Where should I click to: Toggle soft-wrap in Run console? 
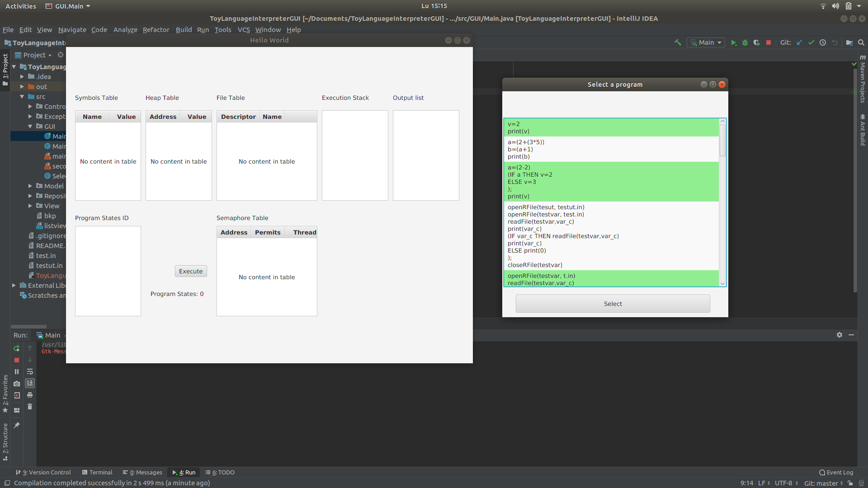[x=30, y=372]
